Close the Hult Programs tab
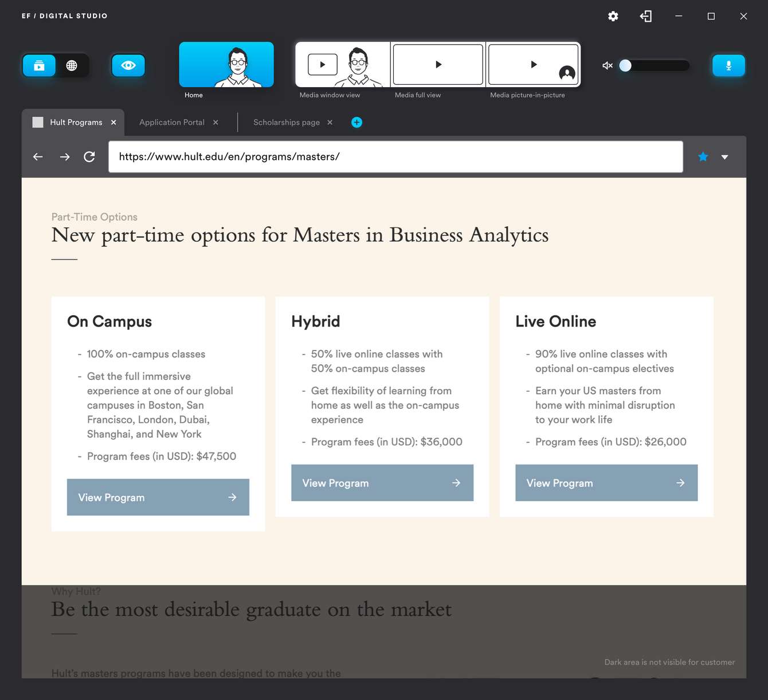This screenshot has width=768, height=700. pyautogui.click(x=113, y=122)
